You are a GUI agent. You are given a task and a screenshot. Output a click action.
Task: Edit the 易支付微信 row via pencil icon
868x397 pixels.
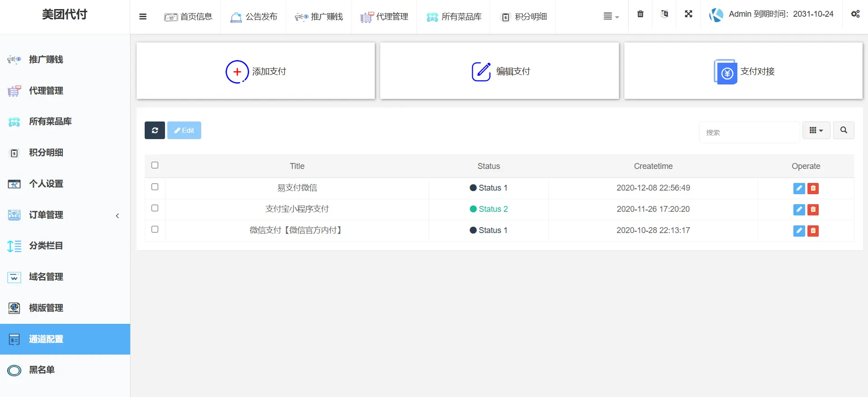tap(799, 188)
